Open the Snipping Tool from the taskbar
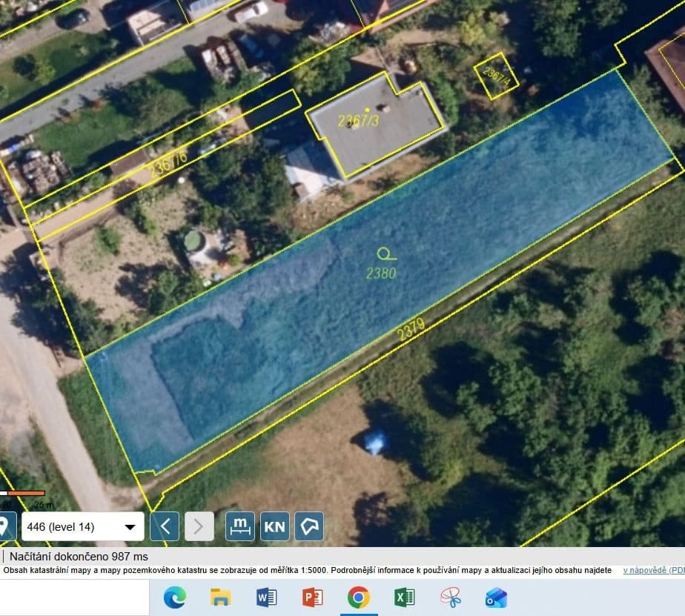The height and width of the screenshot is (616, 685). 452,595
